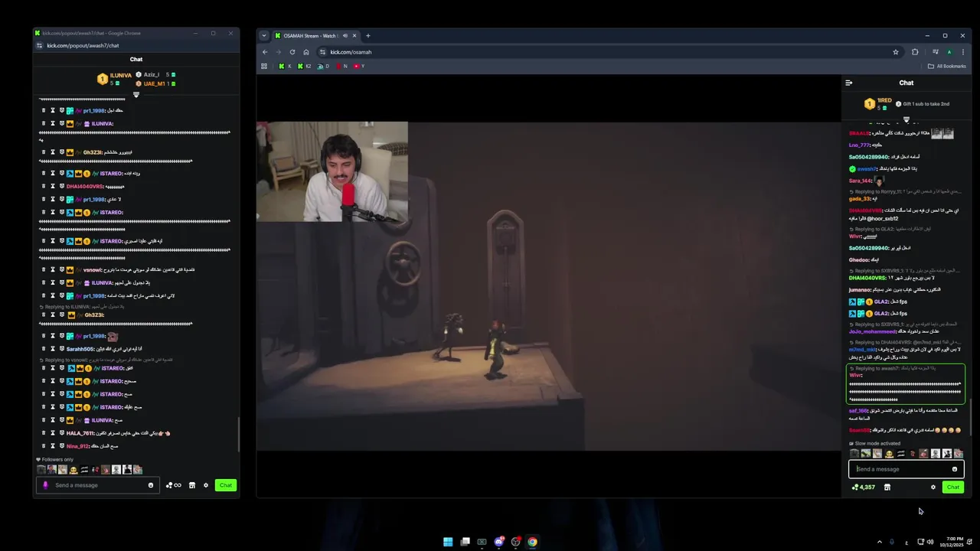Click the stream video player

tap(548, 286)
